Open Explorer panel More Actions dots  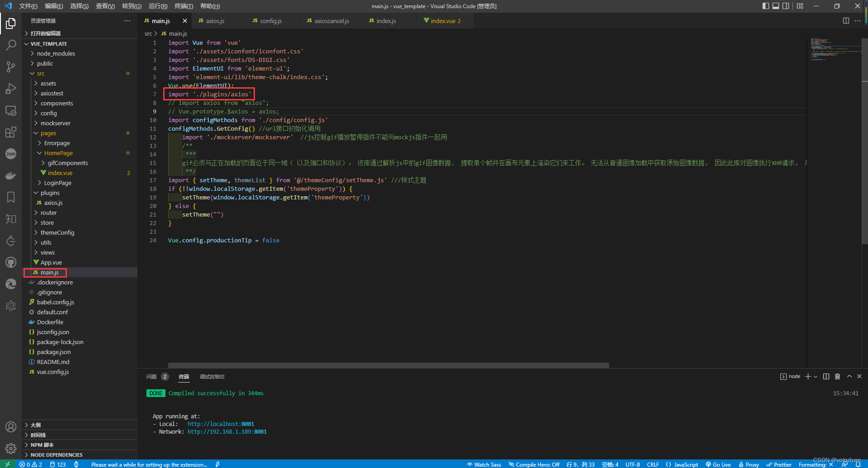[x=127, y=21]
